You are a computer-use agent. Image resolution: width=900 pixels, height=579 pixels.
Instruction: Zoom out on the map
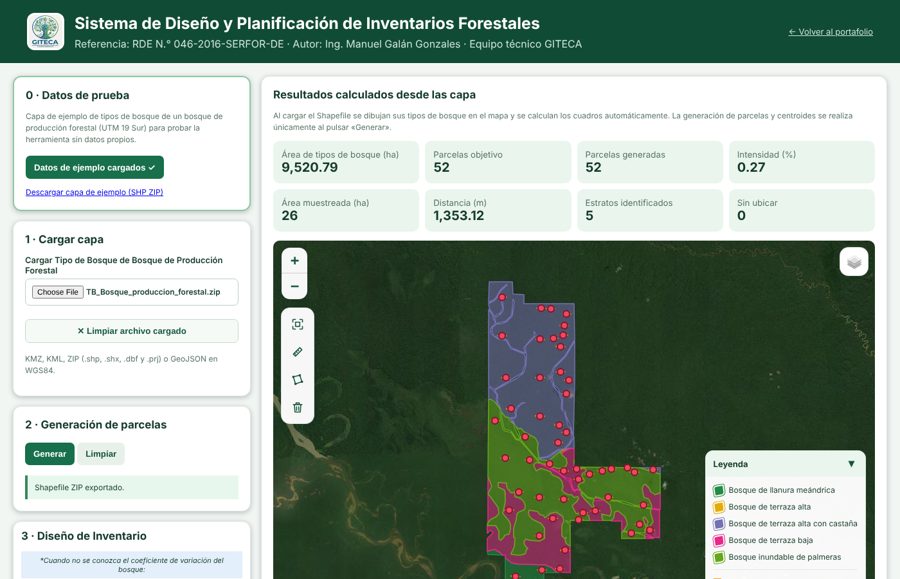coord(294,286)
